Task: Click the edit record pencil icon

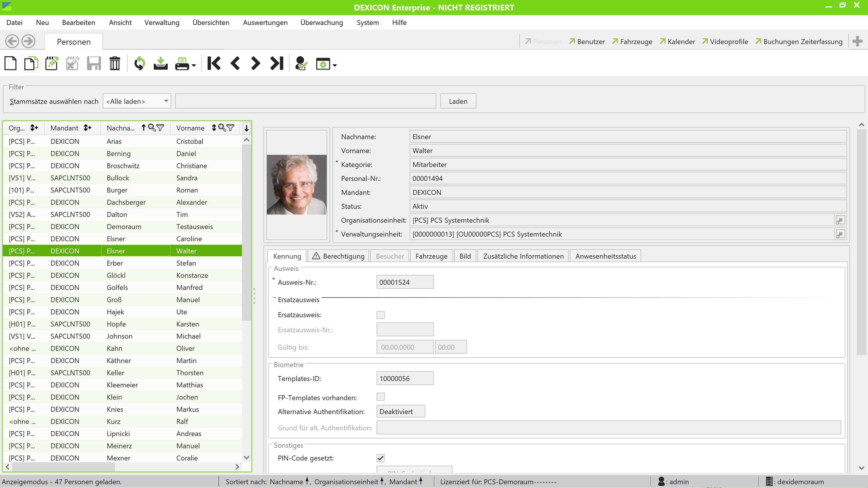Action: (52, 63)
